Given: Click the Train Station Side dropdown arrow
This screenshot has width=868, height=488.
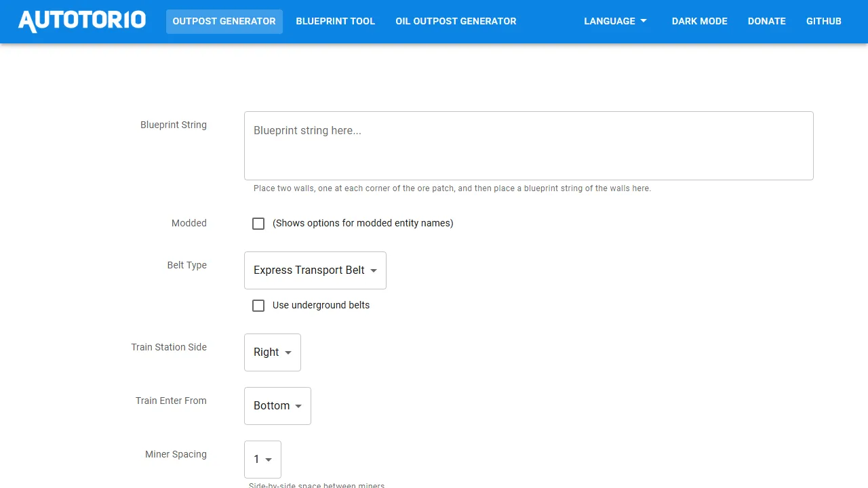Looking at the screenshot, I should [x=288, y=352].
